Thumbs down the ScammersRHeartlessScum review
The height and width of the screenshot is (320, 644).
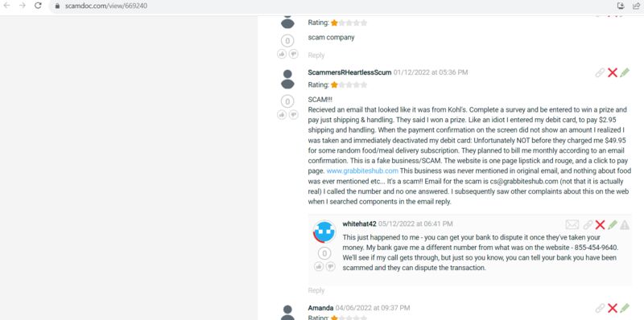(293, 115)
